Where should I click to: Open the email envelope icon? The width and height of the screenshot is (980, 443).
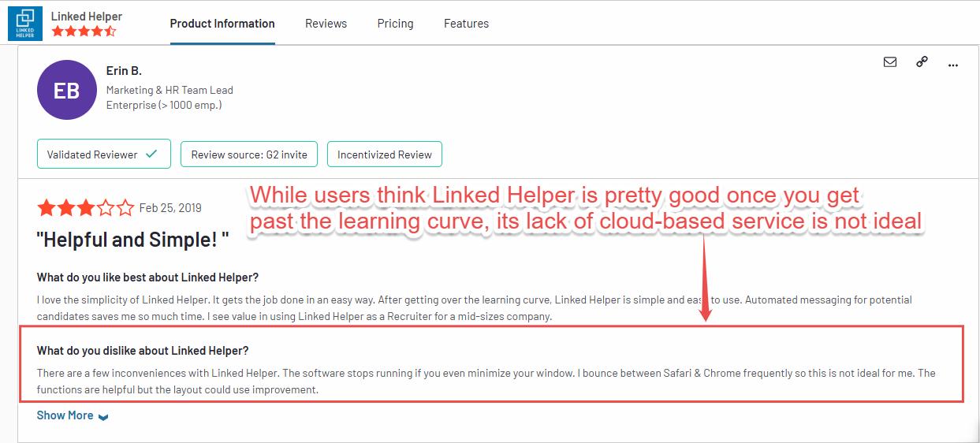890,62
